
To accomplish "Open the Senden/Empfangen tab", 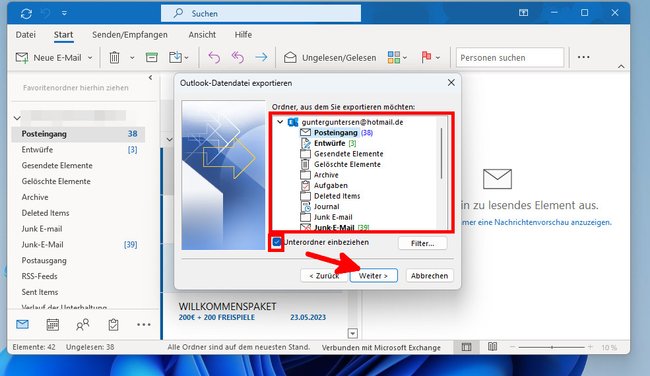I will tap(130, 35).
